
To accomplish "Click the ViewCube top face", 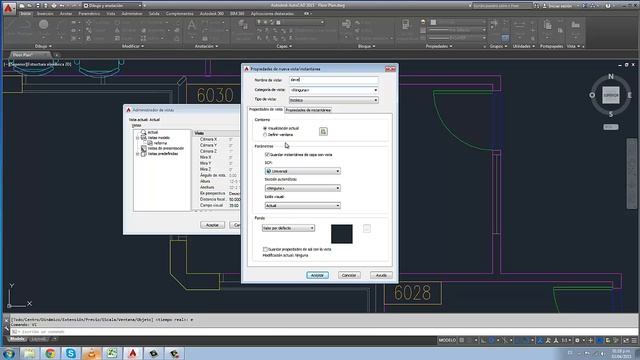I will 611,95.
